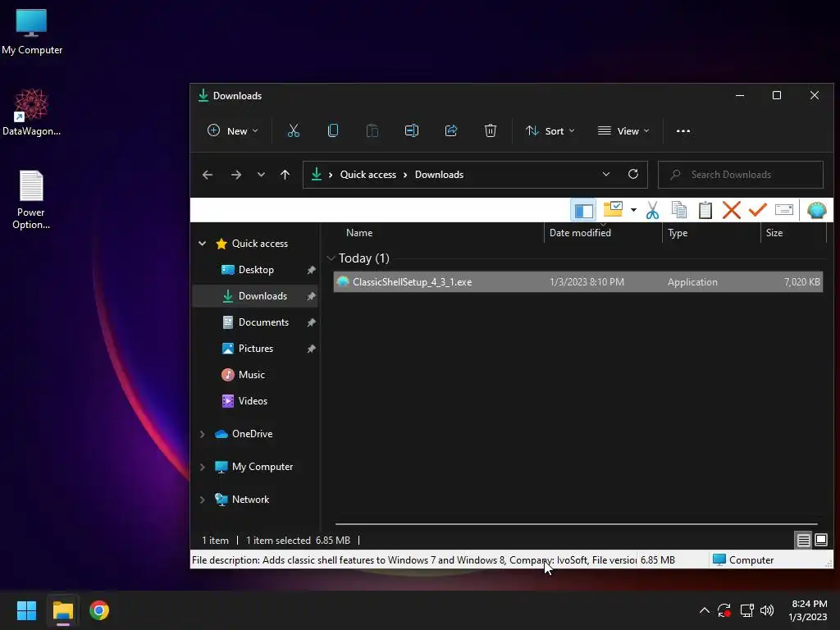Collapse the Quick access tree node
The width and height of the screenshot is (840, 630).
click(x=202, y=243)
